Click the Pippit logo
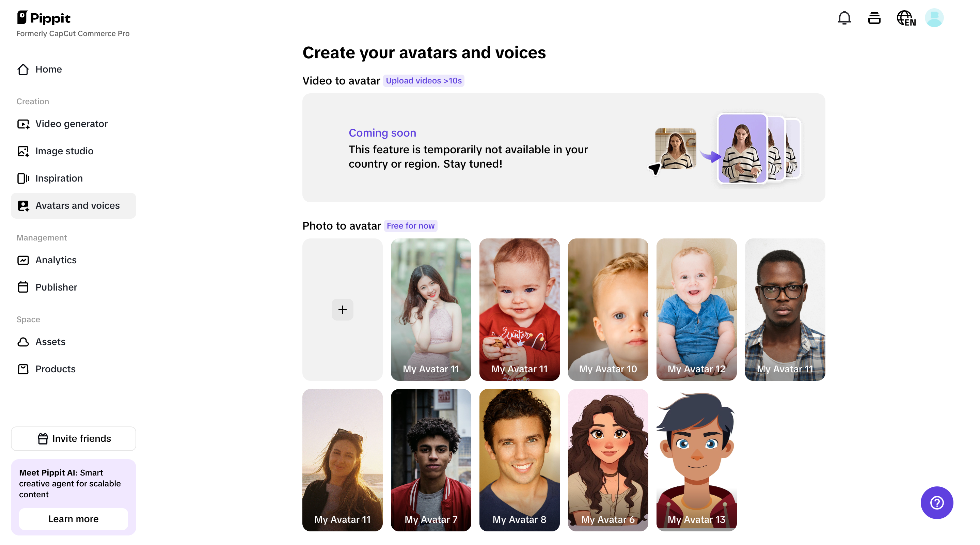Image resolution: width=980 pixels, height=545 pixels. pos(44,18)
